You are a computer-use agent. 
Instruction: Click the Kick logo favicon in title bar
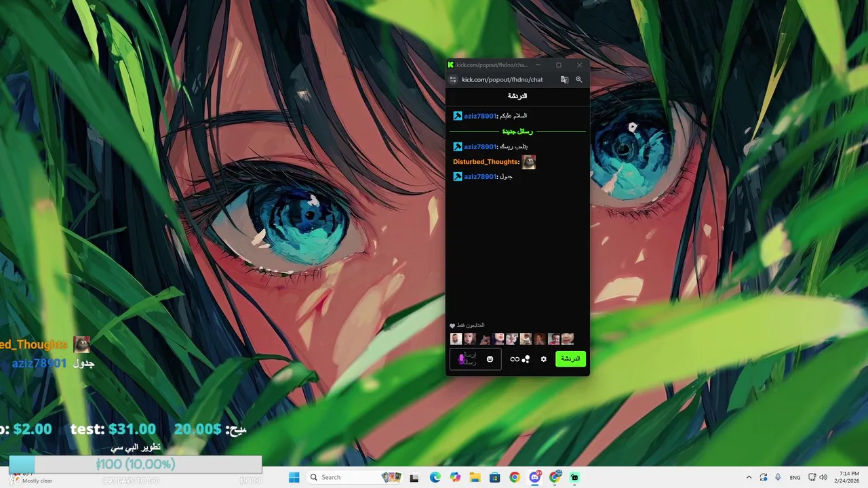450,65
